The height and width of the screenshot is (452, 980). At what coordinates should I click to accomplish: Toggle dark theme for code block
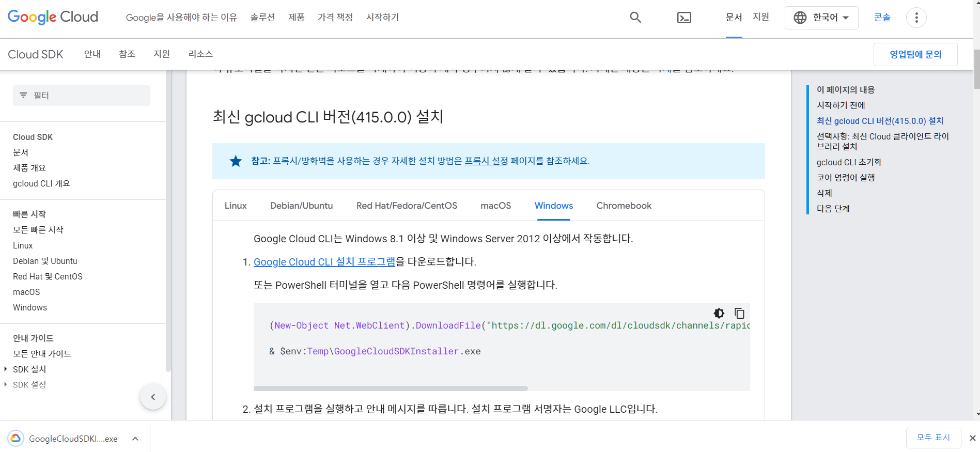(719, 313)
